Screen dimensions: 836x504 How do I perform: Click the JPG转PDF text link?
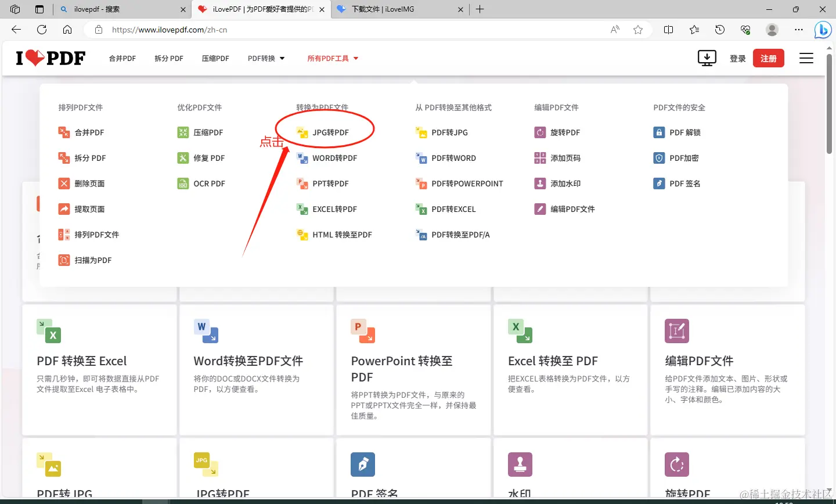[x=330, y=132]
